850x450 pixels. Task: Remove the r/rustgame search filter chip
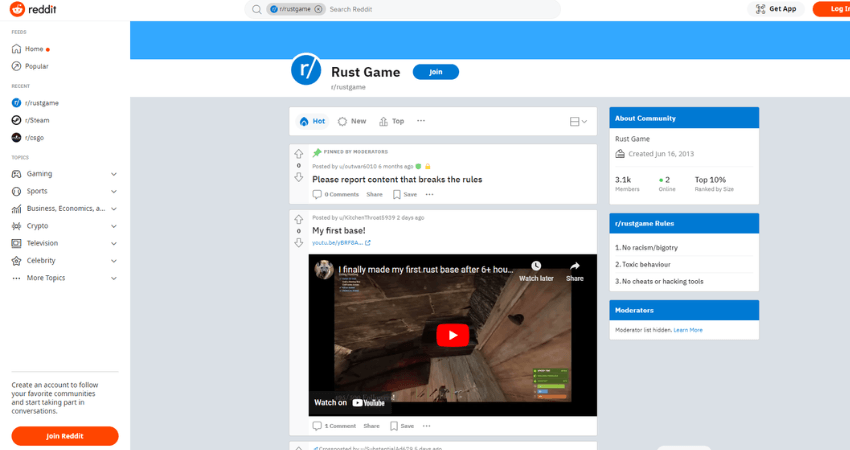coord(318,9)
